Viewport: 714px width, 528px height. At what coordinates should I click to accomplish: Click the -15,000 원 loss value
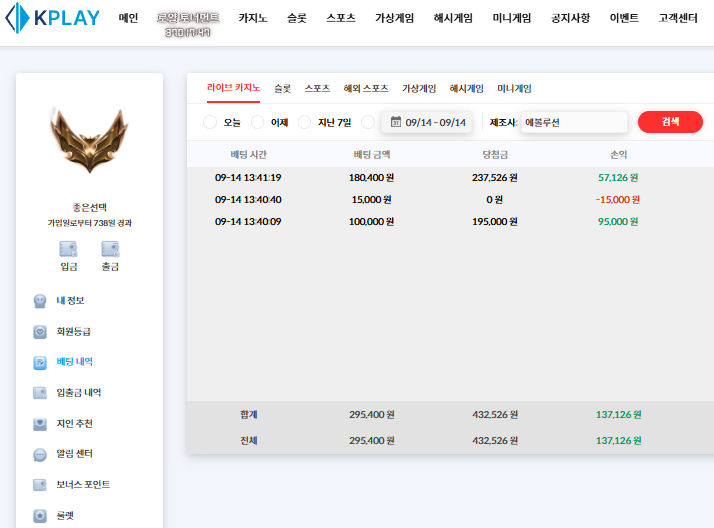pos(618,199)
